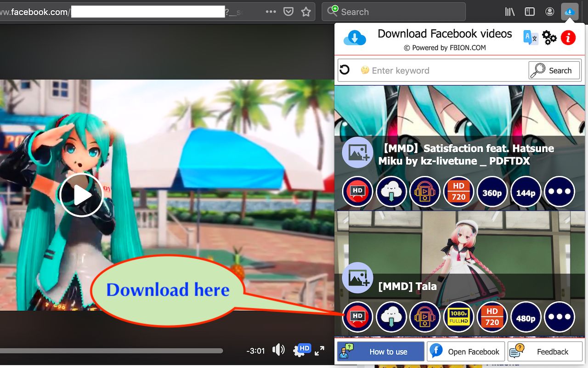This screenshot has height=368, width=588.
Task: Open the bookmark star in address bar
Action: pyautogui.click(x=306, y=11)
